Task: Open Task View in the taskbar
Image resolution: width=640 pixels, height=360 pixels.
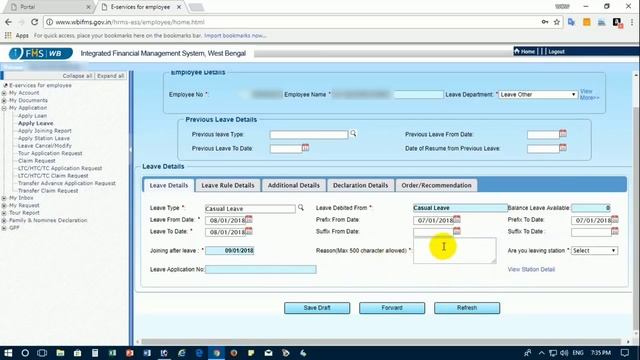Action: pos(42,353)
